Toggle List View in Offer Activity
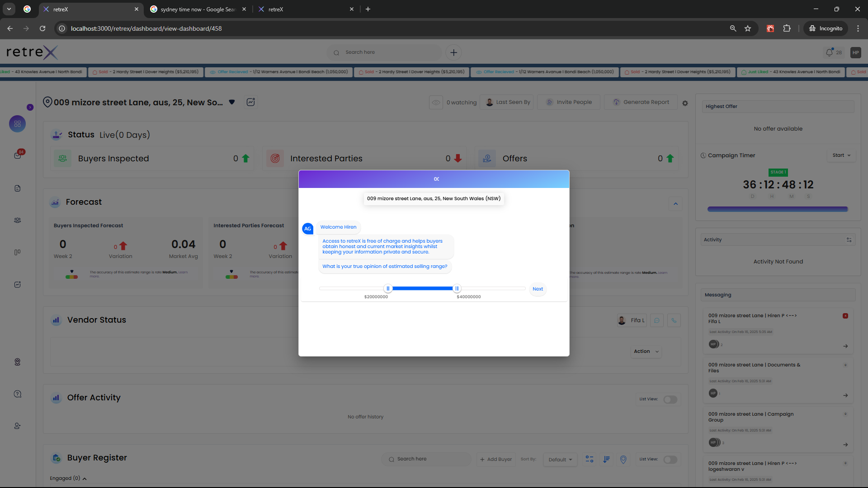 (x=670, y=399)
